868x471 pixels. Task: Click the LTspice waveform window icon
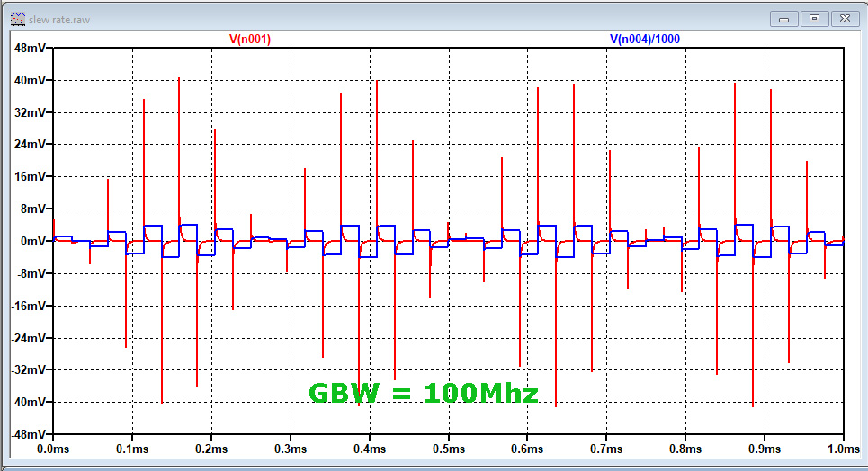[18, 20]
